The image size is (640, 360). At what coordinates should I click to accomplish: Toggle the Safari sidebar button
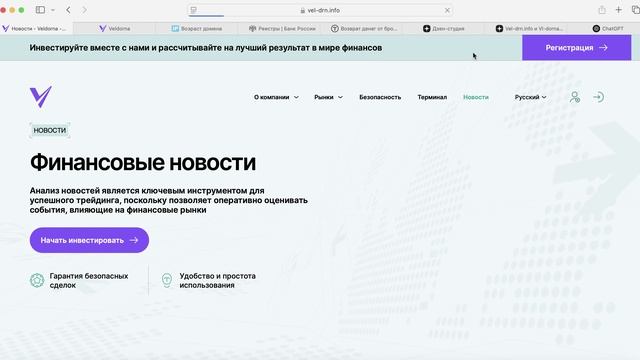coord(40,10)
